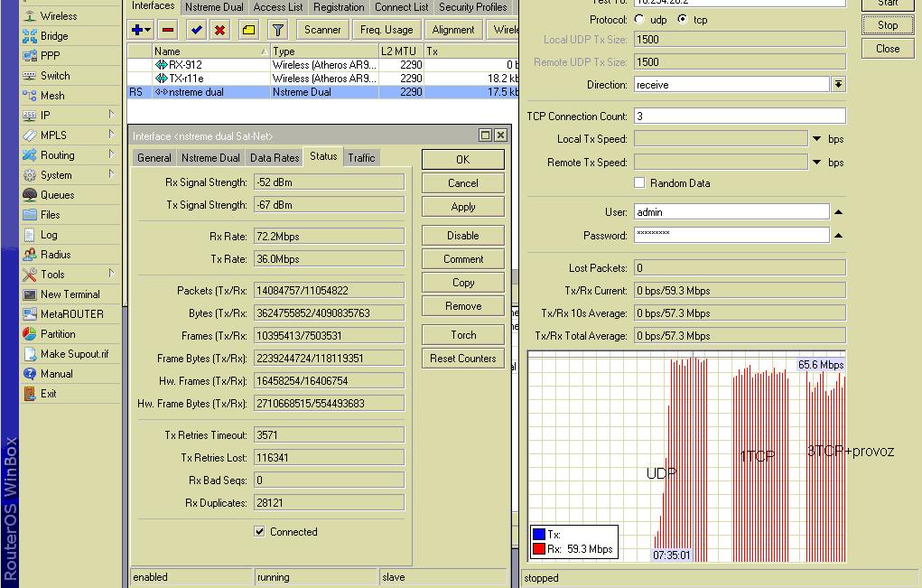Screen dimensions: 922x588
Task: Click the yellow comment note icon
Action: 248,30
